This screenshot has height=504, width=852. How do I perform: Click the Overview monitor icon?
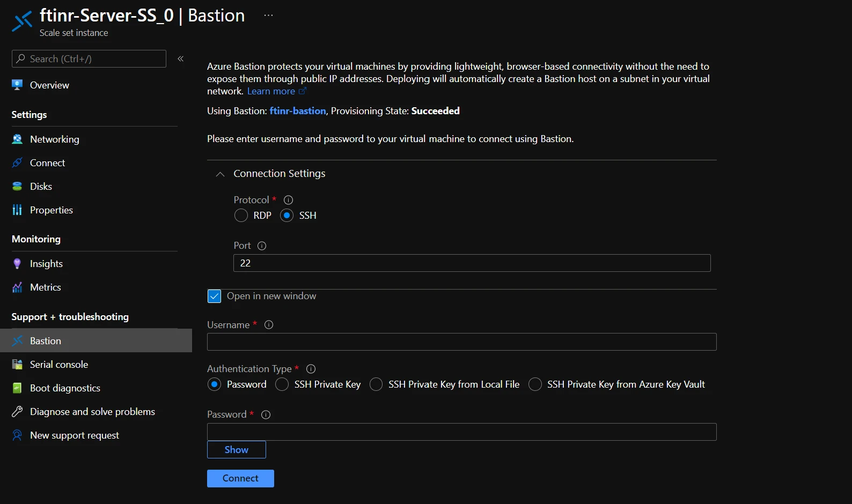(x=17, y=85)
